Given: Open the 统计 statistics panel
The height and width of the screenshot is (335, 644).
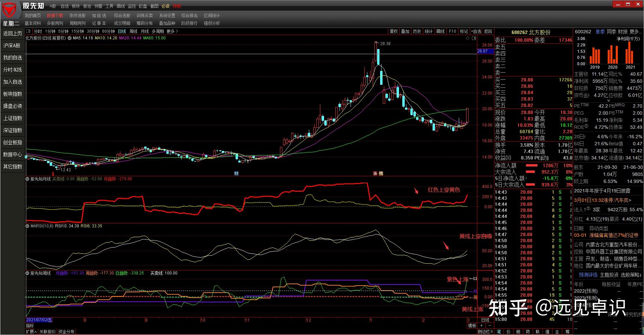Looking at the screenshot, I should tap(429, 31).
